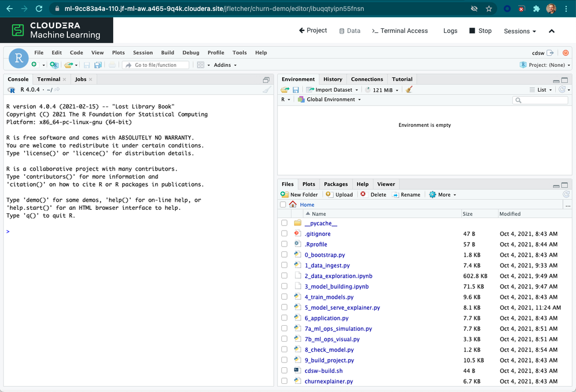Screen dimensions: 576x392
Task: Expand the Addins dropdown
Action: click(225, 65)
